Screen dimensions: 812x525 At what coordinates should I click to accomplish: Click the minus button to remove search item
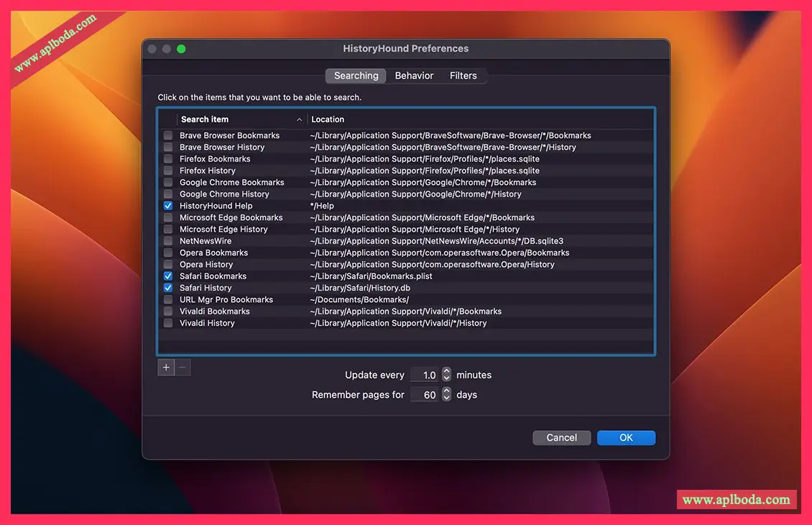[183, 367]
